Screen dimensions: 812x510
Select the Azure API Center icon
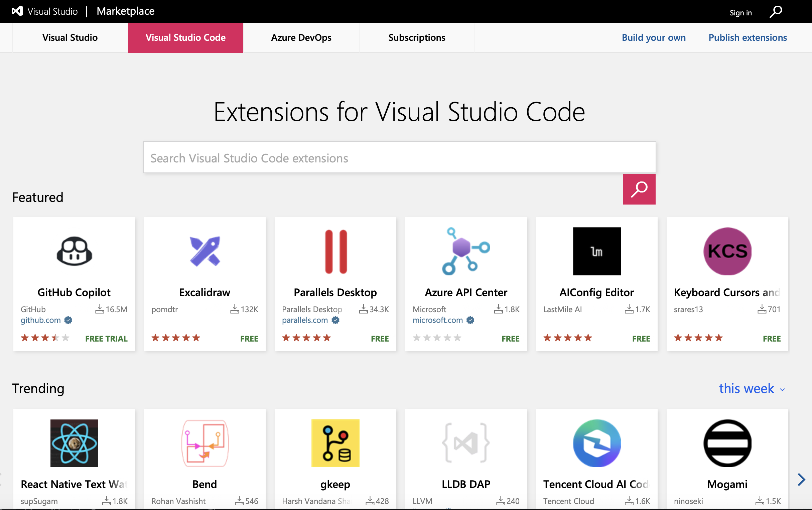coord(466,251)
